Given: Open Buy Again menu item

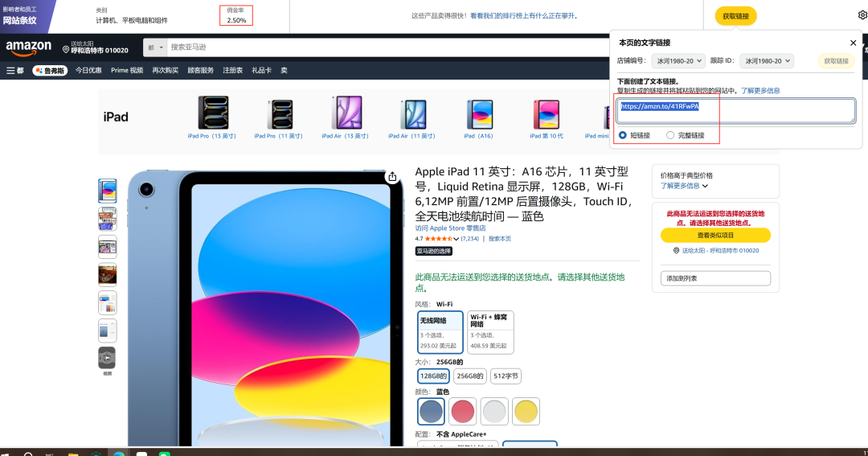Looking at the screenshot, I should pyautogui.click(x=165, y=70).
